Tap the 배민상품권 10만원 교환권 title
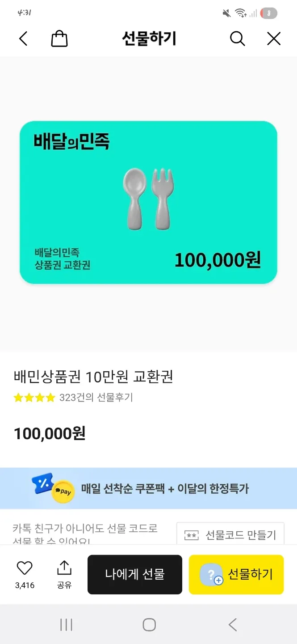The width and height of the screenshot is (297, 644). tap(93, 377)
